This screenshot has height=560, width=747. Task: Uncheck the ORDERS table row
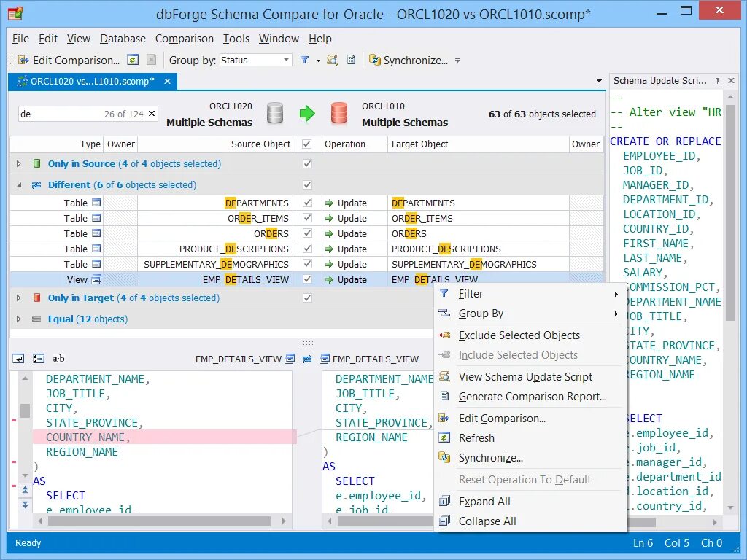(x=307, y=233)
